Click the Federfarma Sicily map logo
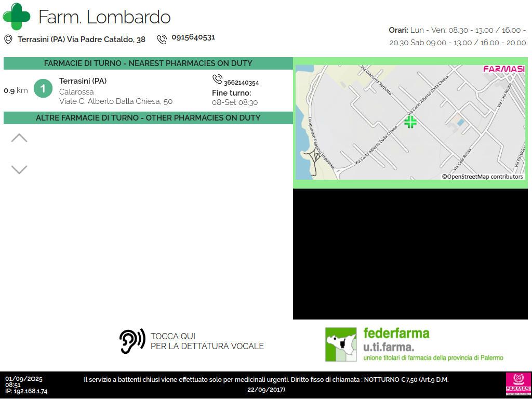Screen dimensions: 532x399 (341, 344)
